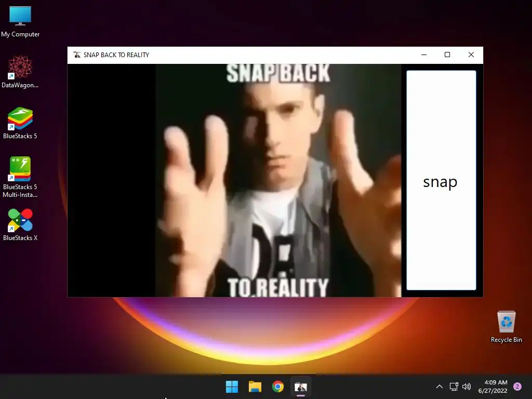
Task: Click the app icon in the title bar
Action: pos(77,55)
